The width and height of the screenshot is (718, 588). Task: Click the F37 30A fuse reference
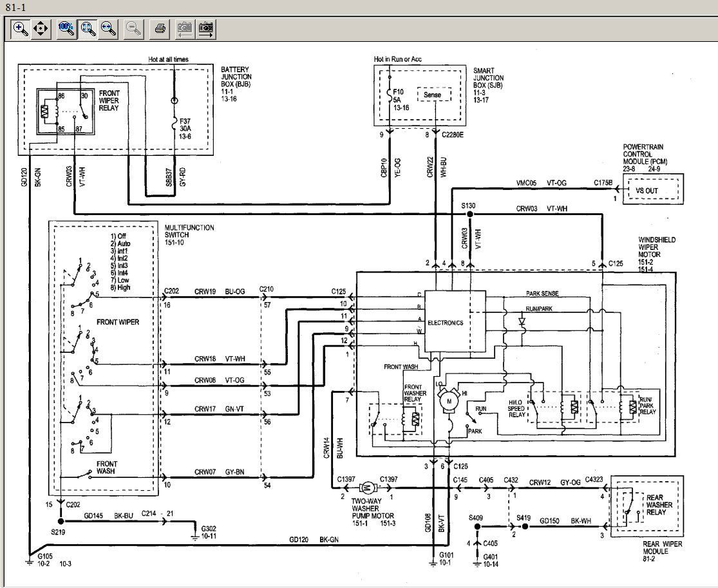(185, 129)
